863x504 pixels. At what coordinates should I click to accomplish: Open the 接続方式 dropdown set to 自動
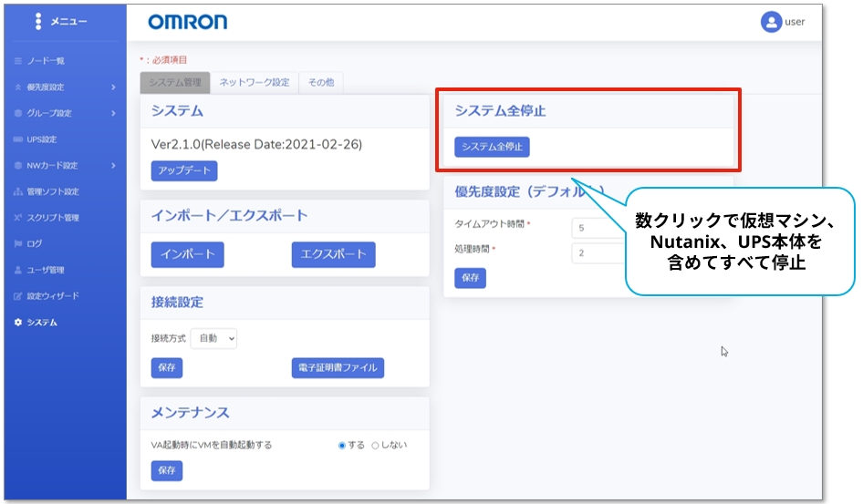[x=214, y=338]
